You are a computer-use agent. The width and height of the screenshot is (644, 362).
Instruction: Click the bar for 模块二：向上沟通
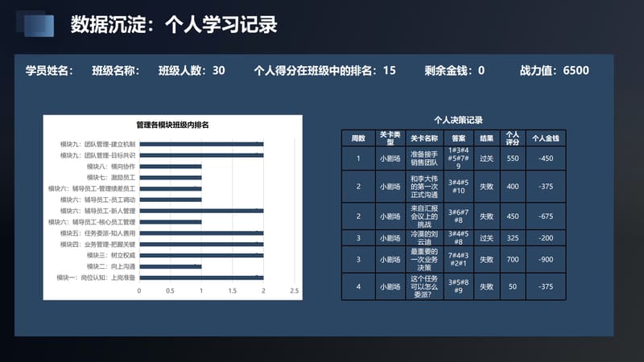pos(170,266)
